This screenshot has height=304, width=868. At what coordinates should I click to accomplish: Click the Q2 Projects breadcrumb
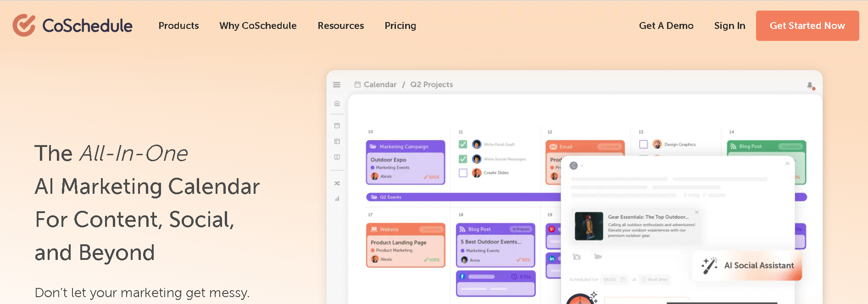[431, 84]
